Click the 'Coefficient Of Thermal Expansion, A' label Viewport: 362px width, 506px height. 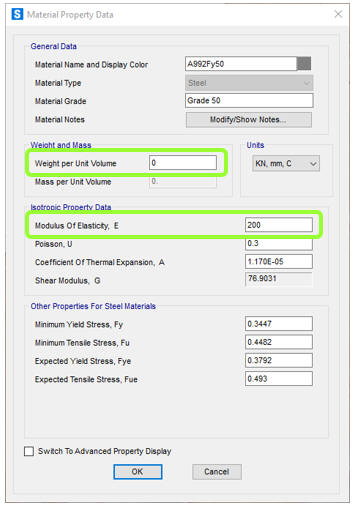[x=100, y=262]
